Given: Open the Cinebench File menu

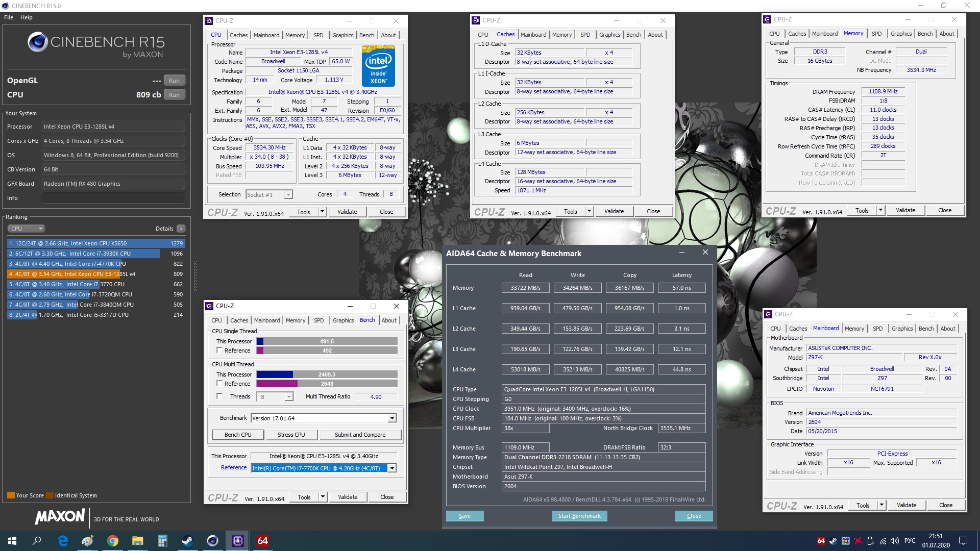Looking at the screenshot, I should 9,17.
